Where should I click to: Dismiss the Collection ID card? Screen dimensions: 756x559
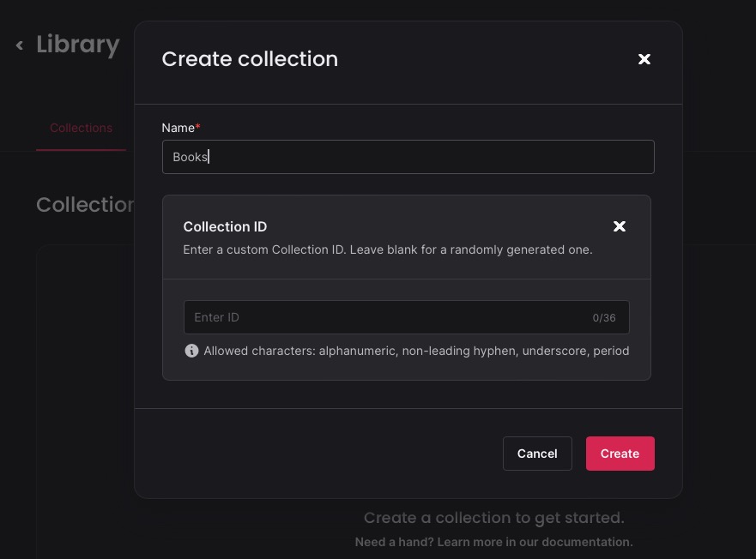coord(620,226)
